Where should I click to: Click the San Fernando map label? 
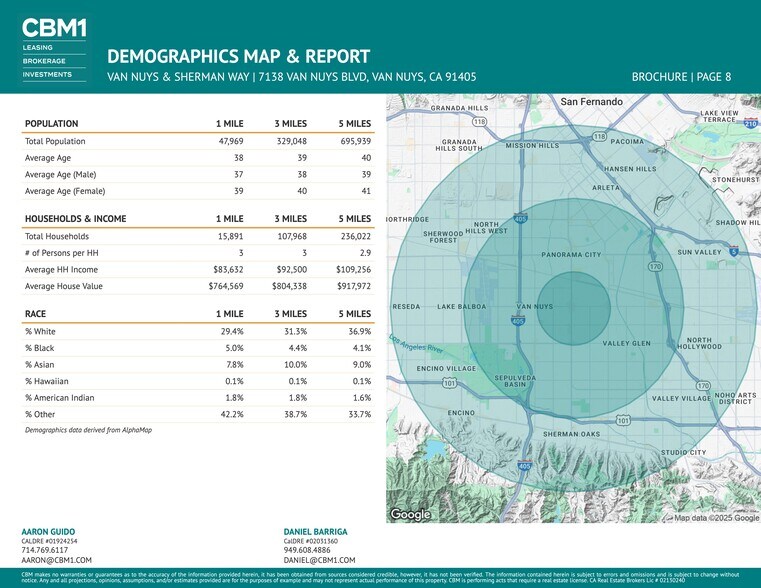pyautogui.click(x=592, y=102)
